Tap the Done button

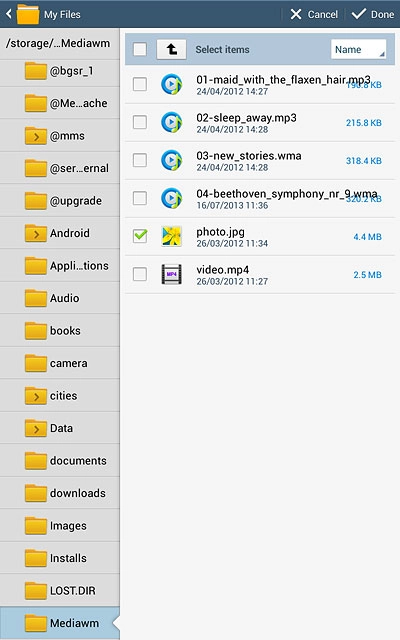[x=373, y=14]
